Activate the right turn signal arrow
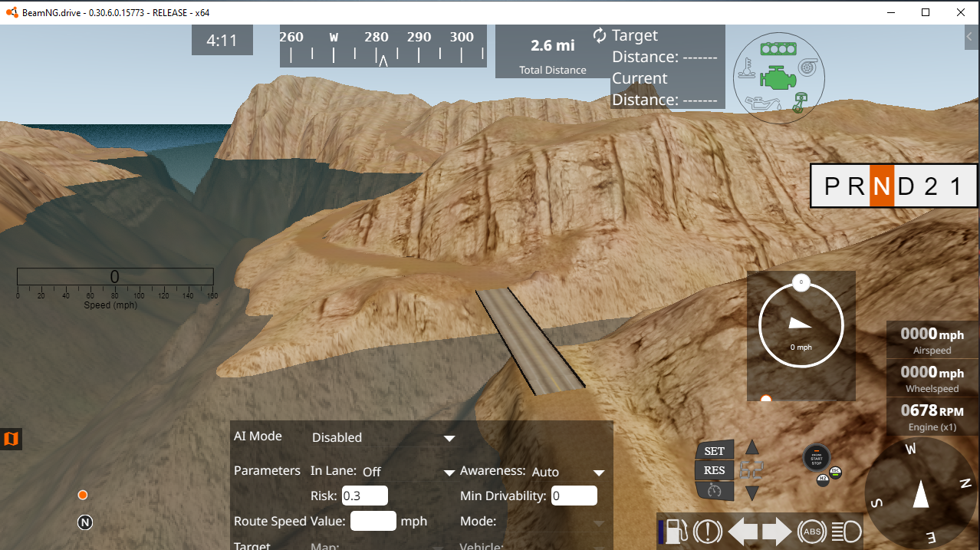The image size is (980, 550). 776,531
